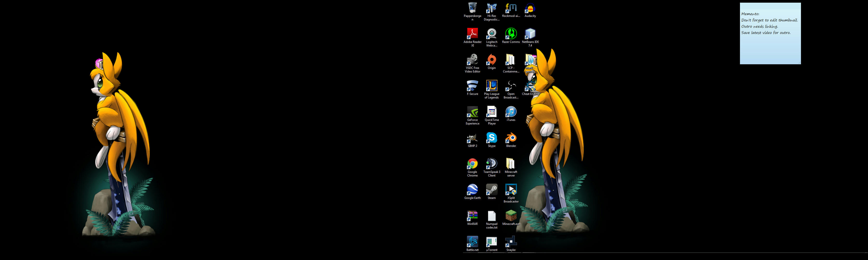Open the Snayke shortcut
The width and height of the screenshot is (868, 260).
[511, 244]
